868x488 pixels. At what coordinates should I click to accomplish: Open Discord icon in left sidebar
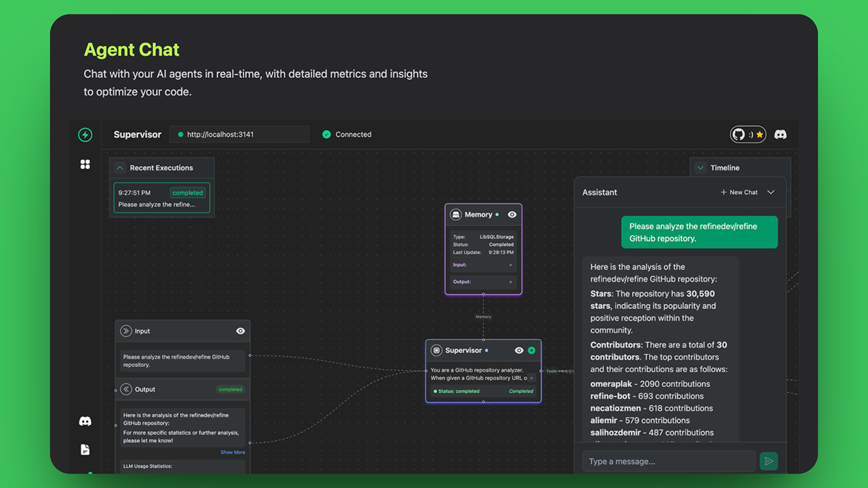[x=85, y=422]
